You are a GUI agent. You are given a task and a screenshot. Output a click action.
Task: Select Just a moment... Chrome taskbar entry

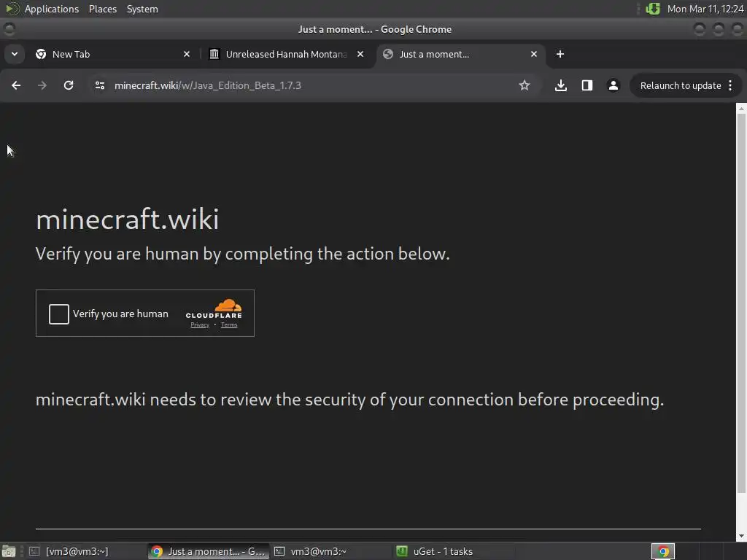coord(208,551)
